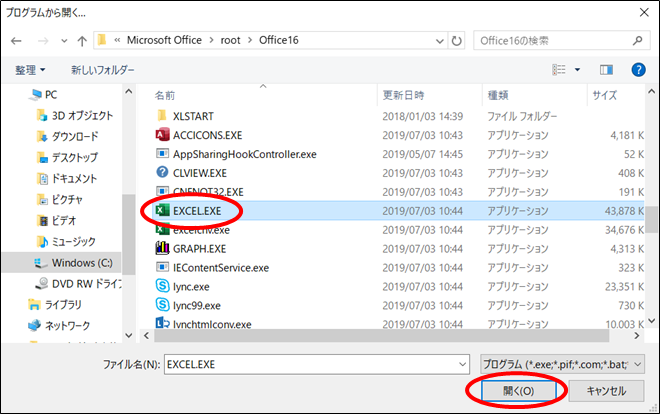The height and width of the screenshot is (414, 660).
Task: Click Microsoft Office in the address path
Action: tap(164, 40)
